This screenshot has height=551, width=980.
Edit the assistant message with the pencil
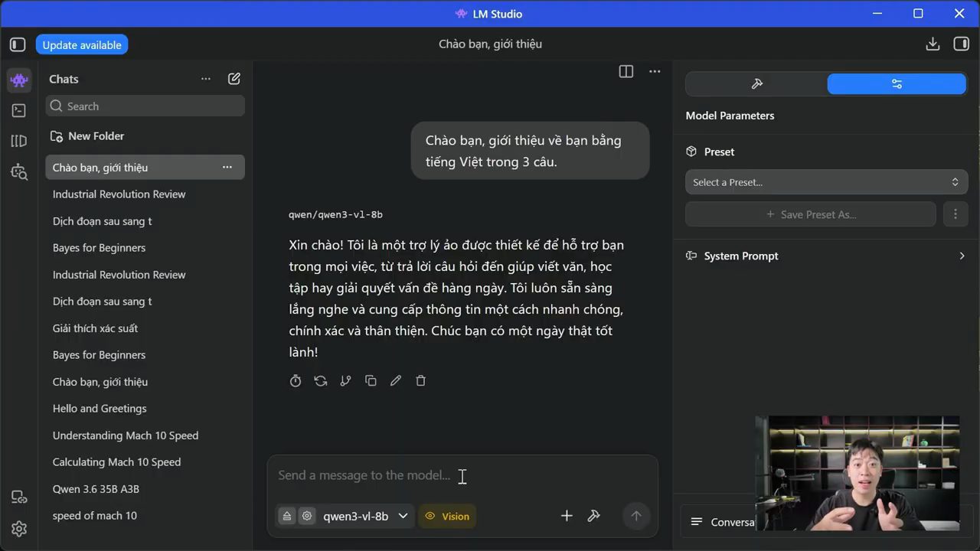pos(396,380)
